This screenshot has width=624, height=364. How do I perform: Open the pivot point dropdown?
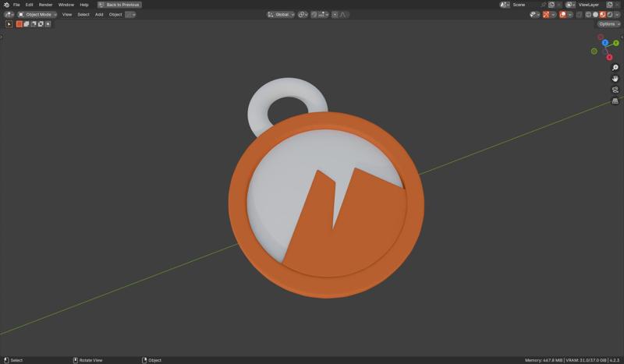[x=303, y=14]
